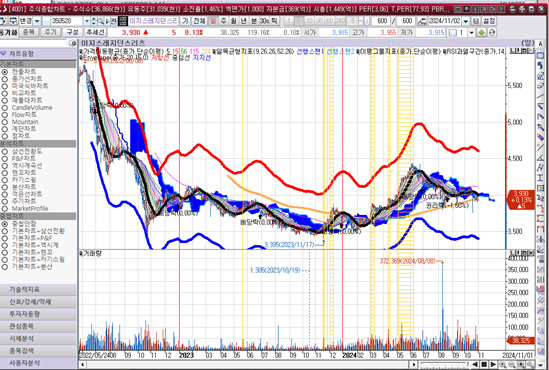
Task: Click the play forward triangle at bottom right
Action: 493,365
